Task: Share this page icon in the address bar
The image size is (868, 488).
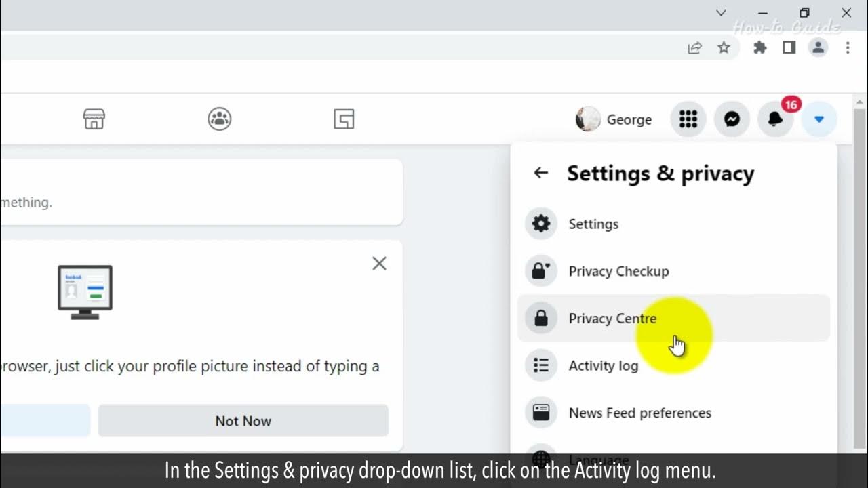Action: tap(694, 47)
